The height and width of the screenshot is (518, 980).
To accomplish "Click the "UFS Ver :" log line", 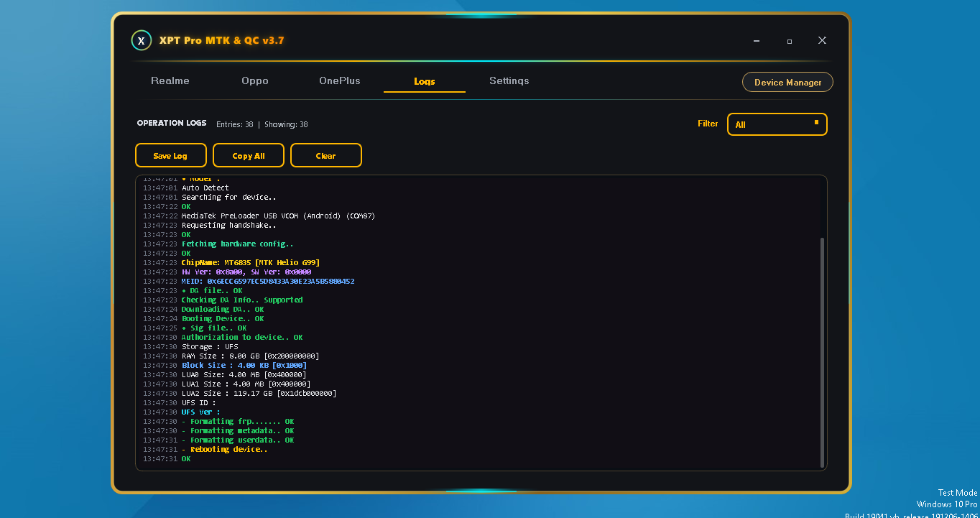I will point(201,412).
